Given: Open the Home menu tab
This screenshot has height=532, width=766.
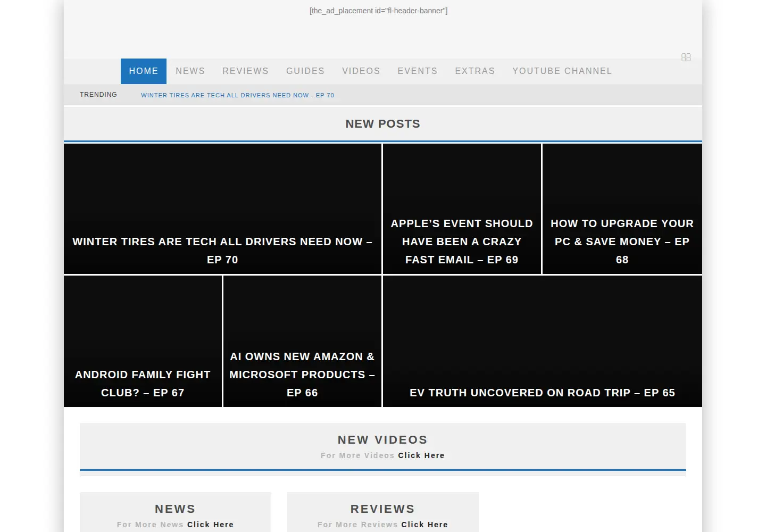Looking at the screenshot, I should point(144,71).
